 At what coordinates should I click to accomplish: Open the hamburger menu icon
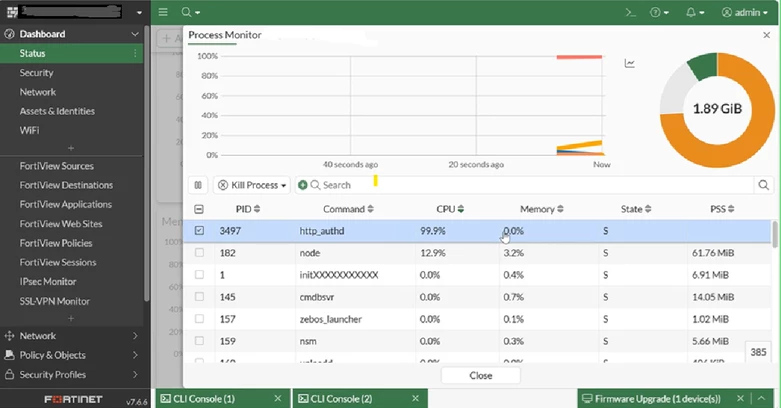[x=163, y=12]
